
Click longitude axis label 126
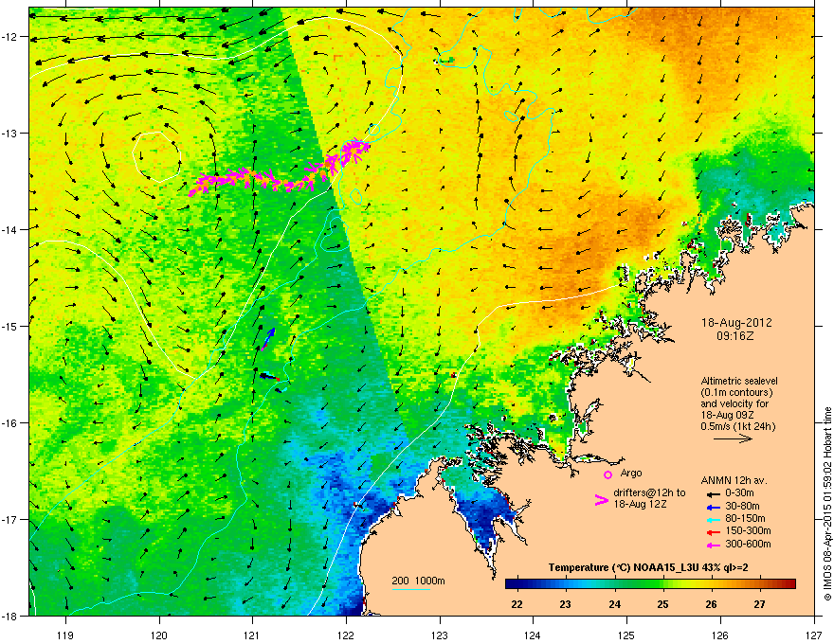click(720, 635)
